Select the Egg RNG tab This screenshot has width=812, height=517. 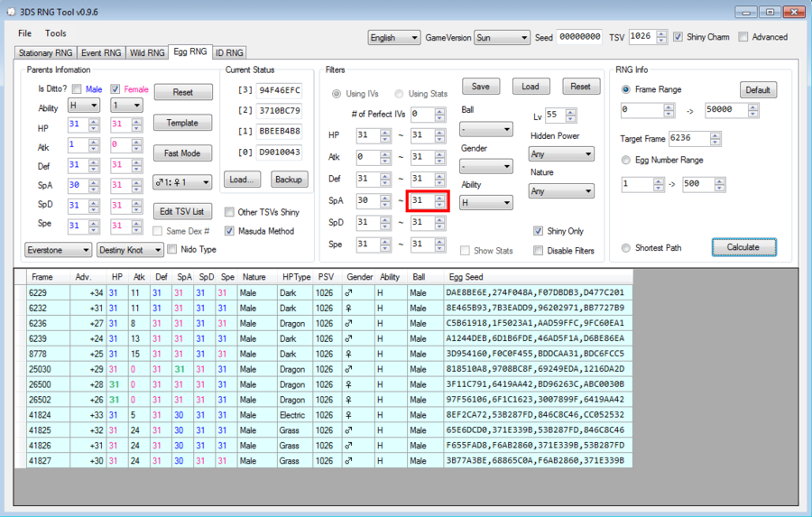click(190, 51)
